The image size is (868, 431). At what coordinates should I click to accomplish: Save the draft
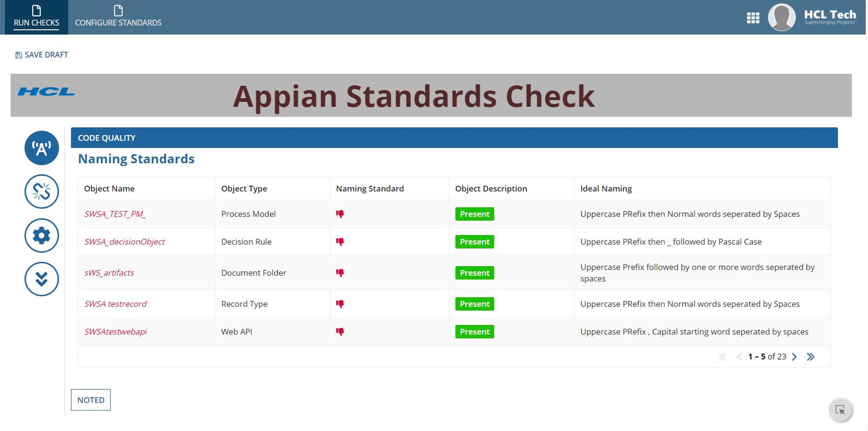tap(41, 55)
